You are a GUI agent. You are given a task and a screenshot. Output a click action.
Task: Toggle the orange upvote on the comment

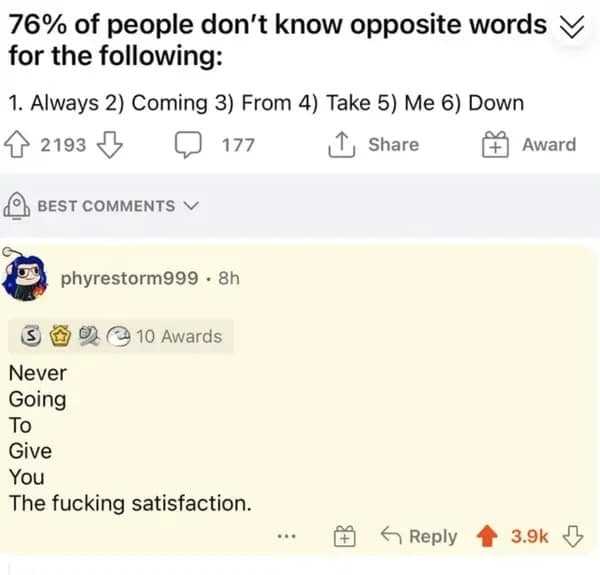[x=488, y=536]
